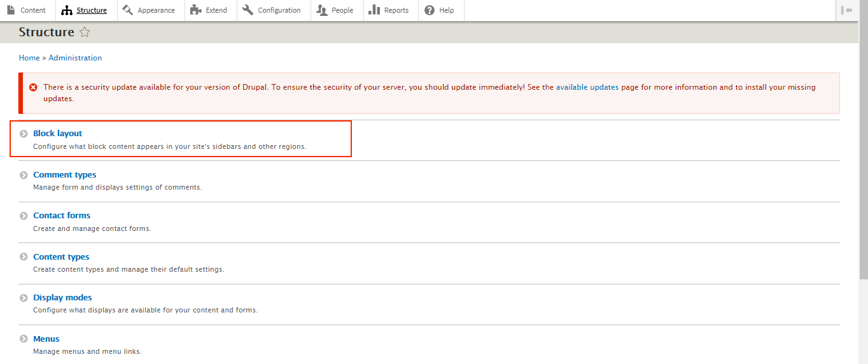Open the Configuration menu item
The width and height of the screenshot is (868, 364).
279,10
